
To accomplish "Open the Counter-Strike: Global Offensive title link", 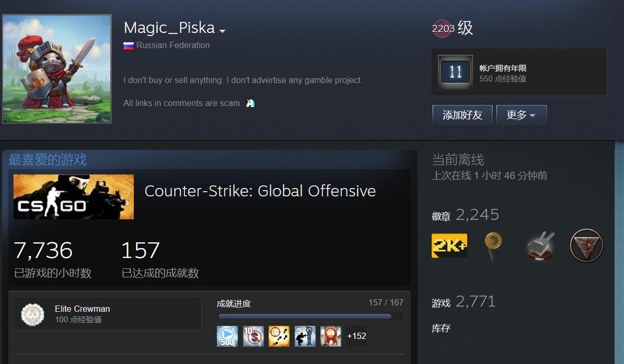I will pos(260,191).
